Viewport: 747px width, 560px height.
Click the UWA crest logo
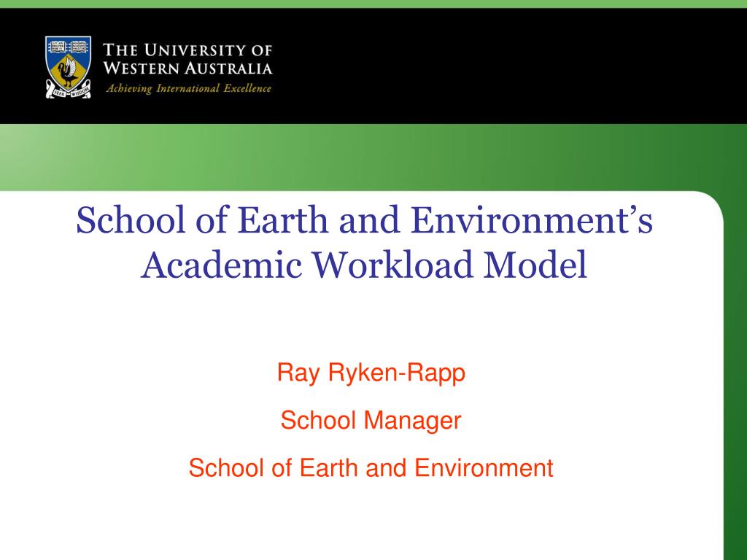click(x=68, y=67)
